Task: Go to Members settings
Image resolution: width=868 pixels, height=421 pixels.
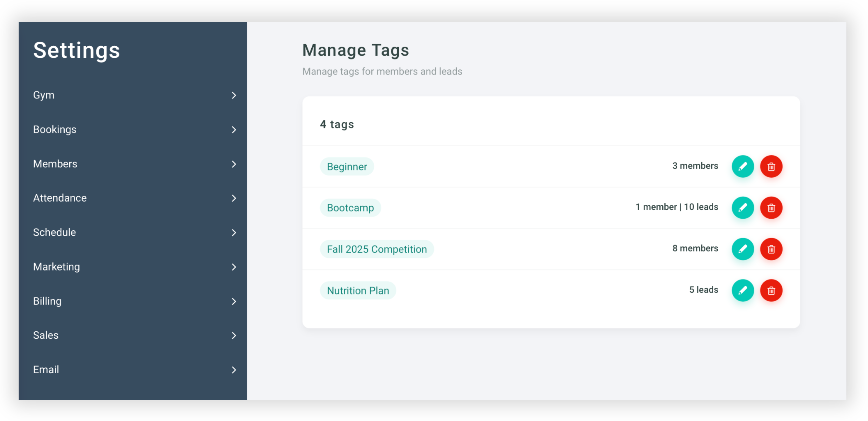Action: 133,164
